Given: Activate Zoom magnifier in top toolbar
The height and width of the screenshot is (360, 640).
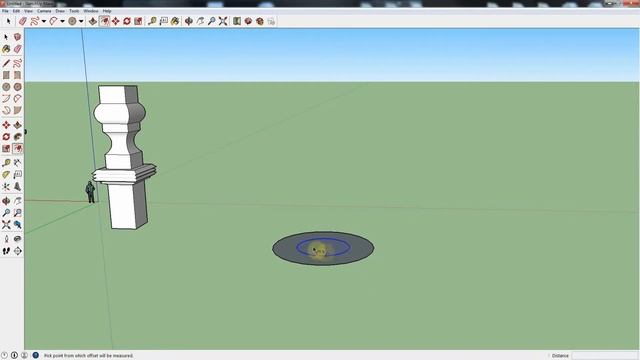Looking at the screenshot, I should tap(211, 21).
